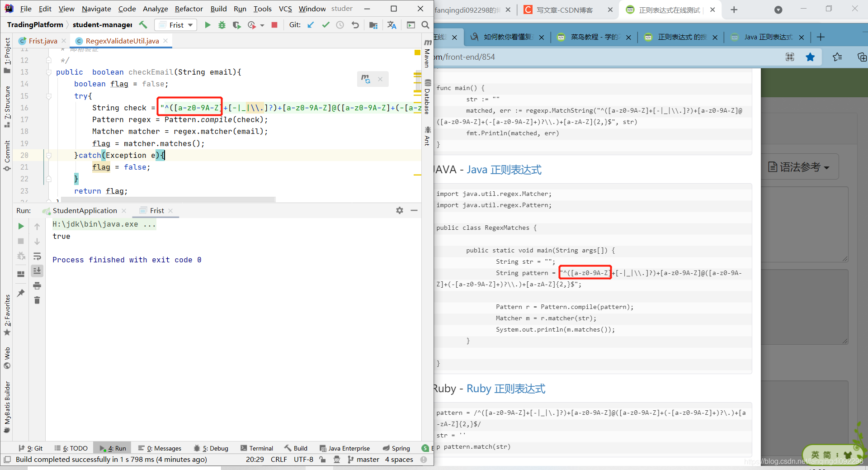Viewport: 868px width, 470px height.
Task: Clear run console with trash icon
Action: click(x=37, y=300)
